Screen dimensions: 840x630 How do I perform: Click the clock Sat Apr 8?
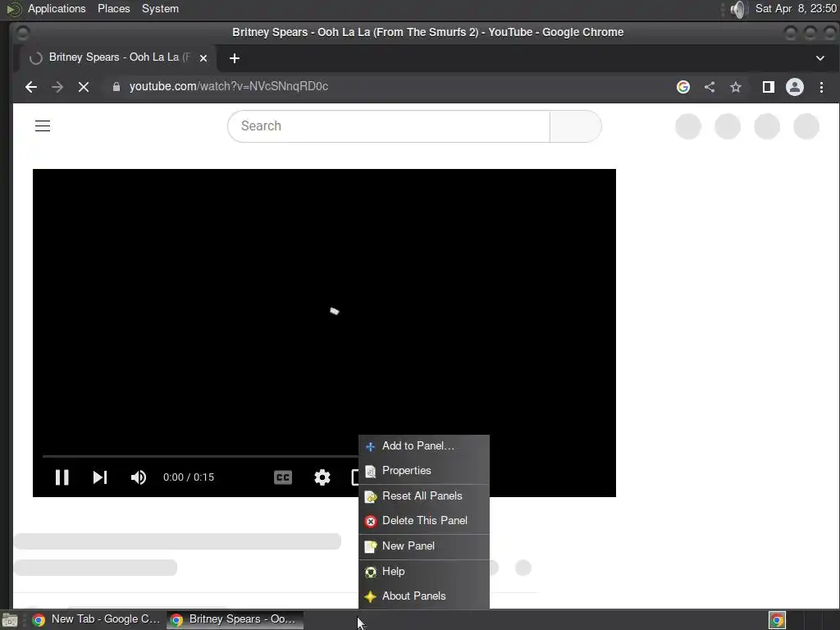click(x=796, y=8)
